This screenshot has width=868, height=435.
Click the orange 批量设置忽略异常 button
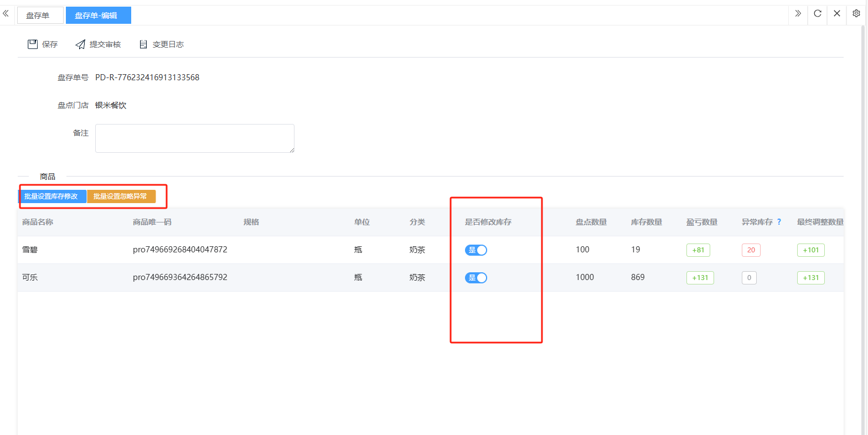121,196
